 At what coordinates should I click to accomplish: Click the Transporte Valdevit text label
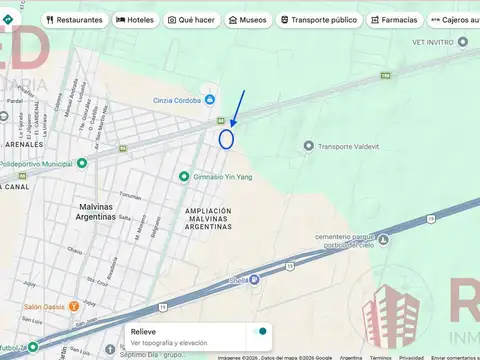coord(348,146)
